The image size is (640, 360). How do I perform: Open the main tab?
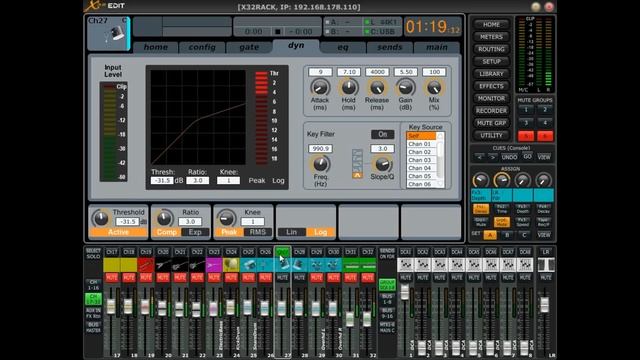tap(437, 47)
